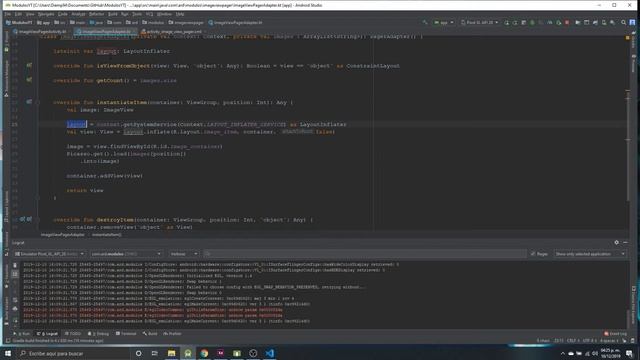Open the View menu
Viewport: 640px width, 360px height.
coord(30,14)
